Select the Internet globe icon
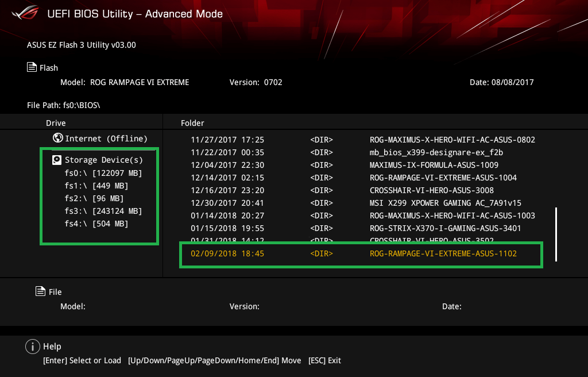The height and width of the screenshot is (377, 588). pos(58,138)
